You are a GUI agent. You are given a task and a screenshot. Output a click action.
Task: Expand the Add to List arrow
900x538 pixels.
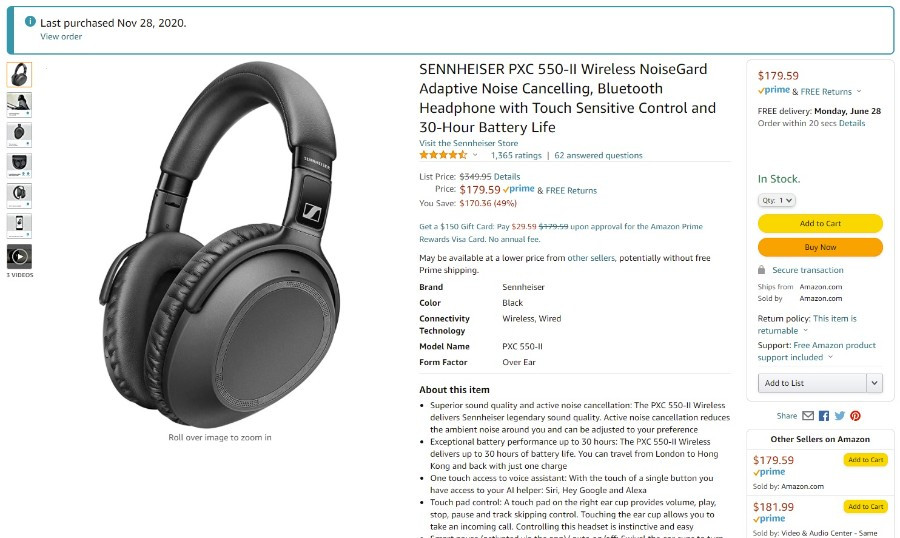tap(874, 383)
